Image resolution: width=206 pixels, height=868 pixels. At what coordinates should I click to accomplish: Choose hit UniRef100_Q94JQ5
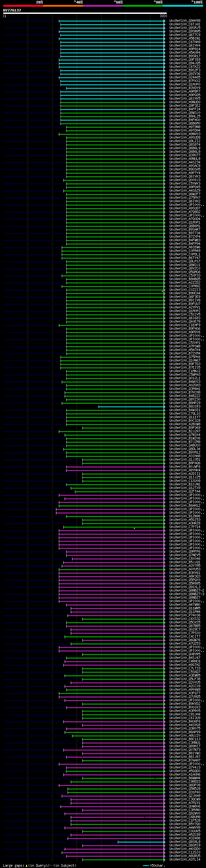pyautogui.click(x=185, y=63)
